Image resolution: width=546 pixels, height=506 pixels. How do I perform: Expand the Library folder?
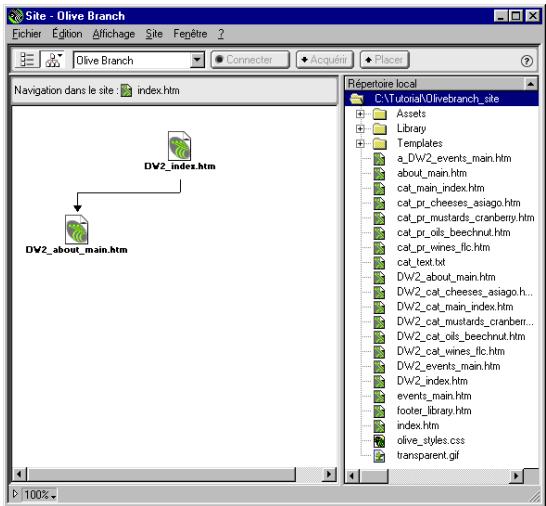[x=360, y=129]
